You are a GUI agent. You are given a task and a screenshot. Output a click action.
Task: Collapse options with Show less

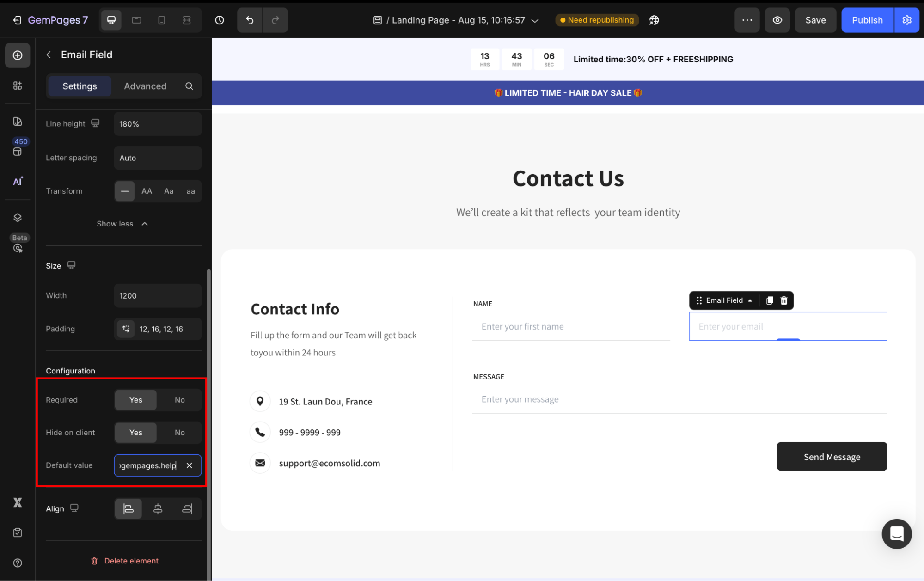[x=122, y=224]
